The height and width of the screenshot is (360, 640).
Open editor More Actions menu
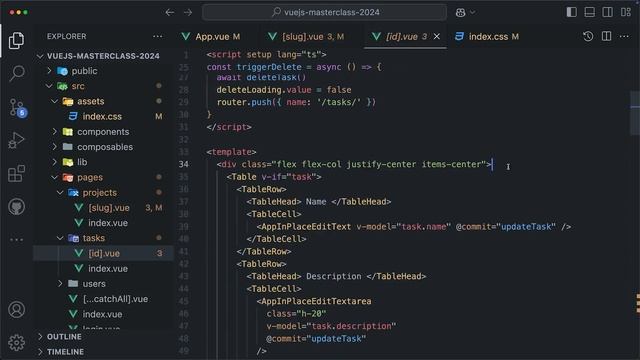(x=624, y=36)
